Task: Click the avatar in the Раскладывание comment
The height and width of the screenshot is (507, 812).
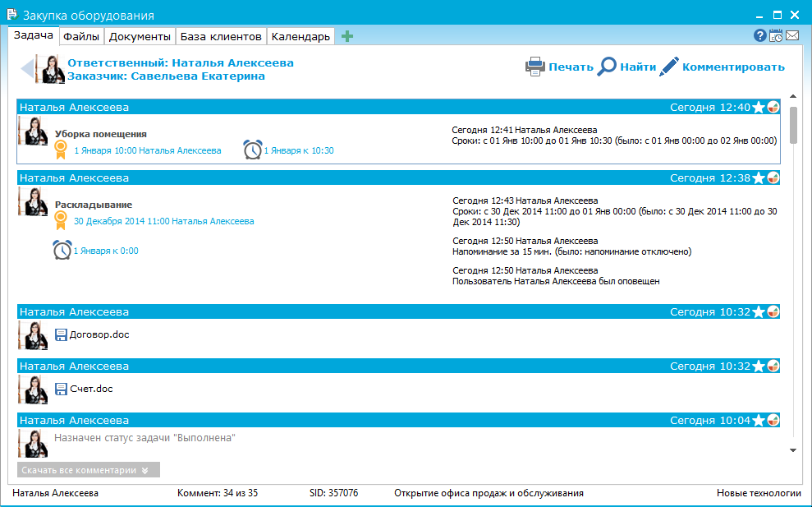Action: pyautogui.click(x=33, y=201)
